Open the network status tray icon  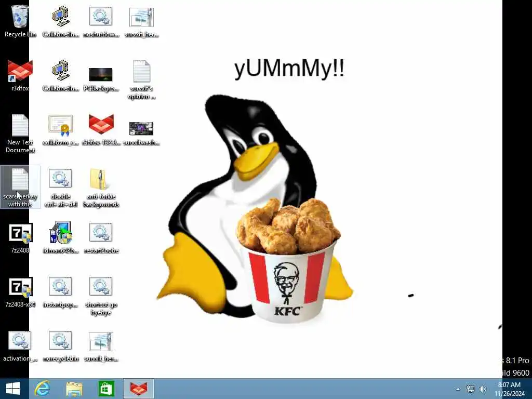click(470, 389)
